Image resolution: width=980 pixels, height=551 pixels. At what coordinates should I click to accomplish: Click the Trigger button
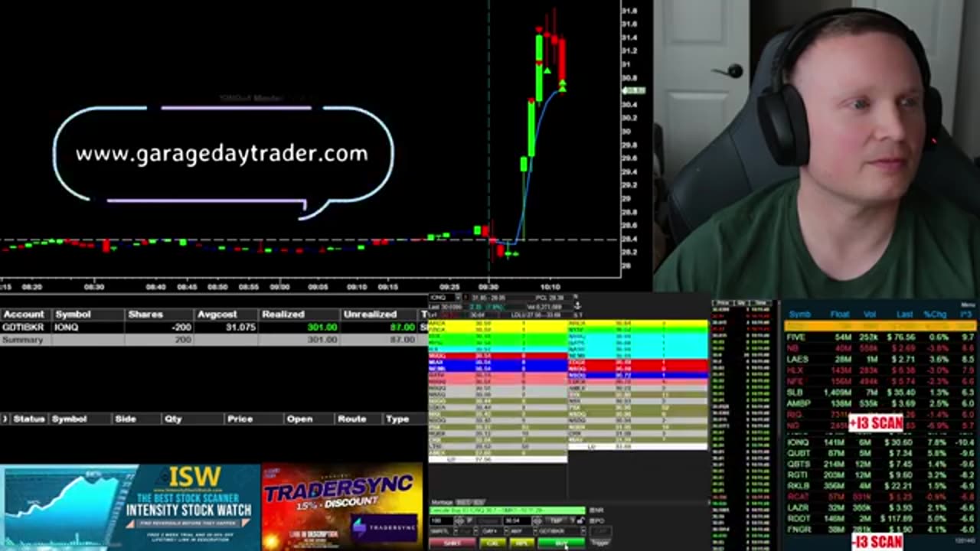[600, 543]
